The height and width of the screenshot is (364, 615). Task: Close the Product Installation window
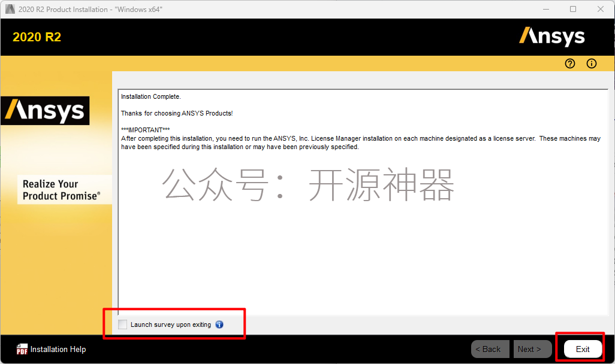tap(601, 9)
